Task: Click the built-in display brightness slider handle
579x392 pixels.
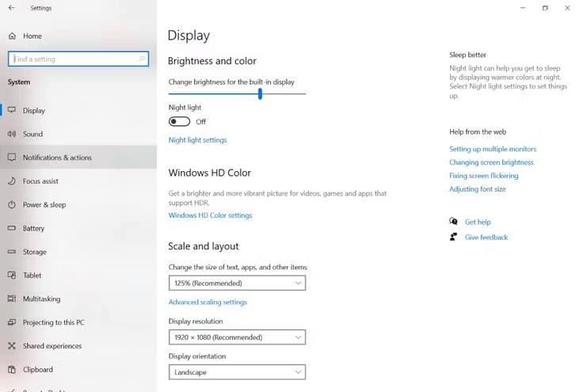Action: [x=260, y=93]
